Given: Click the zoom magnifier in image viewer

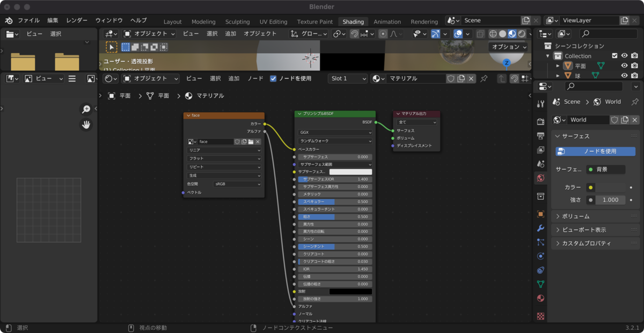Looking at the screenshot, I should tap(86, 110).
